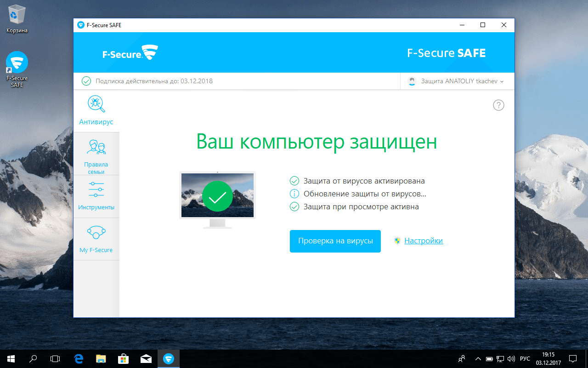
Task: Open the Action Center notifications icon
Action: 573,359
